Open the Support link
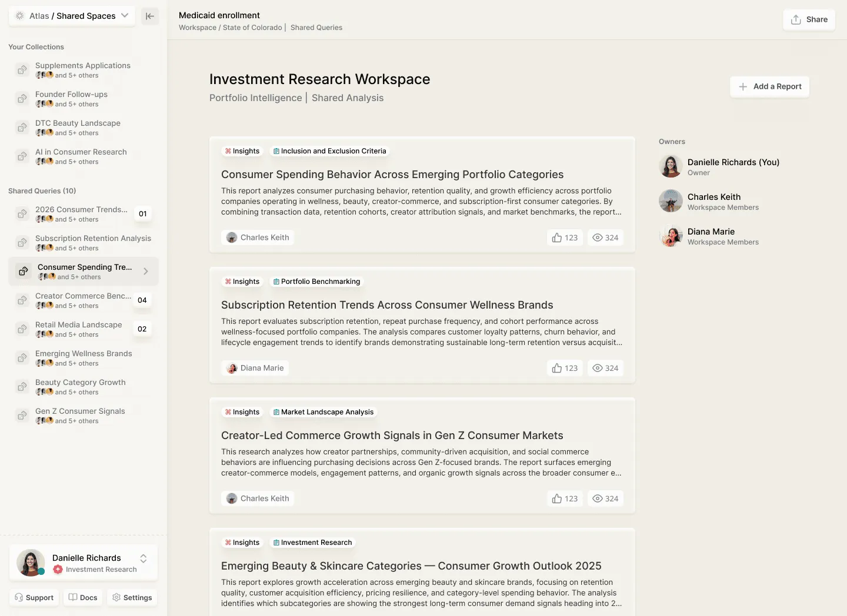The width and height of the screenshot is (847, 616). (34, 597)
